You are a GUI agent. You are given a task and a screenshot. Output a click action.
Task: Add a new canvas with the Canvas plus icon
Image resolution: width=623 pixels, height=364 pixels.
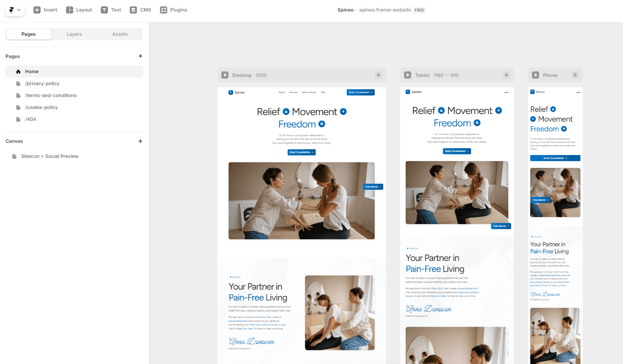point(140,141)
